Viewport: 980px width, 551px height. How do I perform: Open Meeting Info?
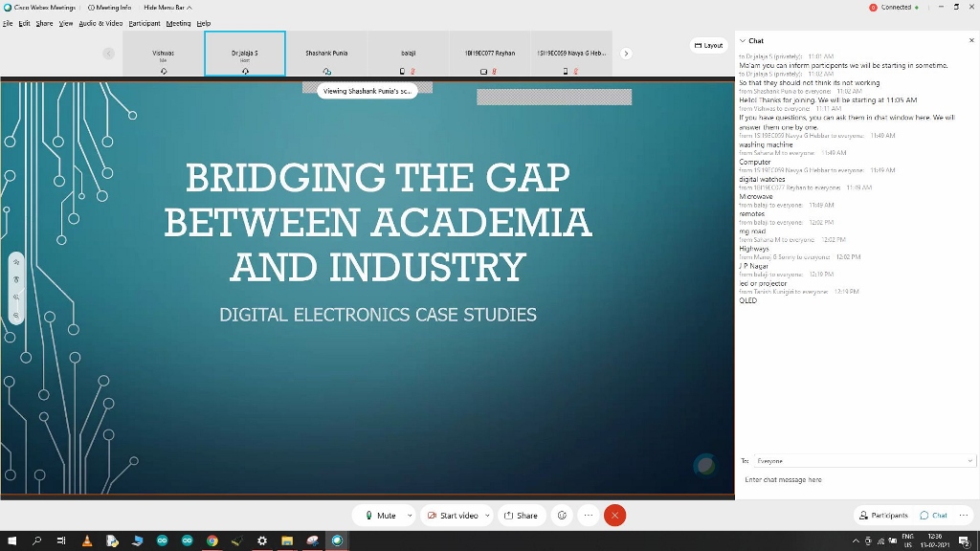click(109, 8)
